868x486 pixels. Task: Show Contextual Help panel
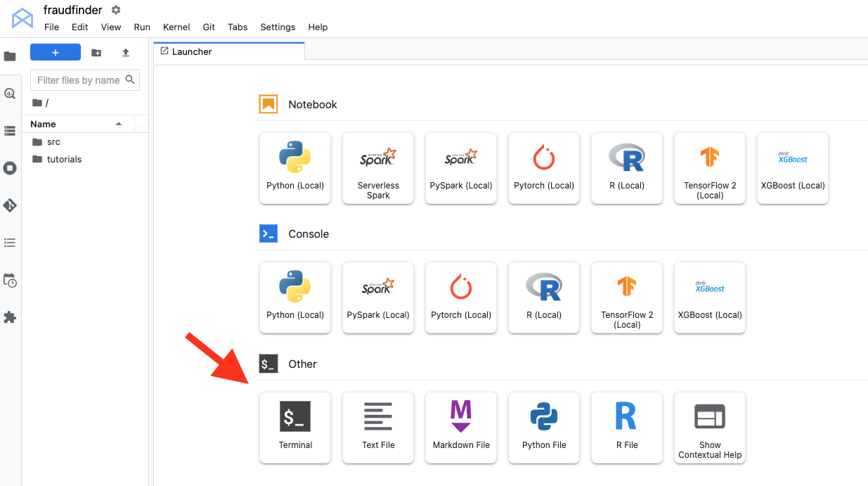pyautogui.click(x=710, y=427)
